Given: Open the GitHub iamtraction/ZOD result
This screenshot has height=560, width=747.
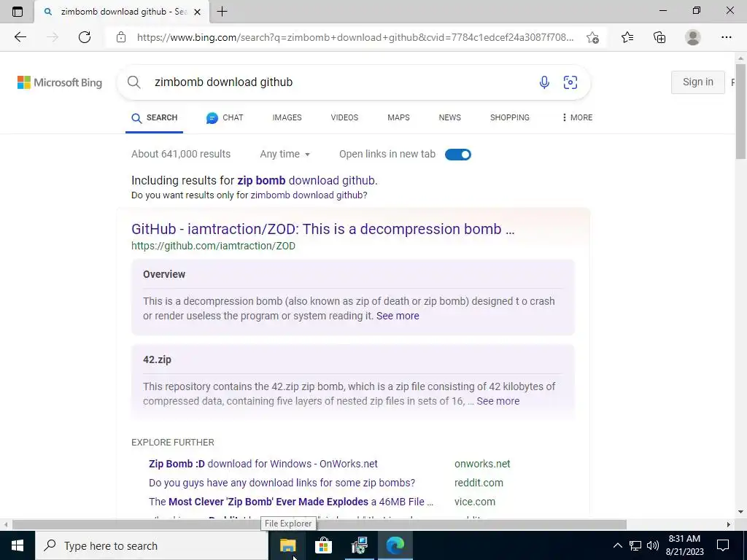Looking at the screenshot, I should pyautogui.click(x=322, y=229).
